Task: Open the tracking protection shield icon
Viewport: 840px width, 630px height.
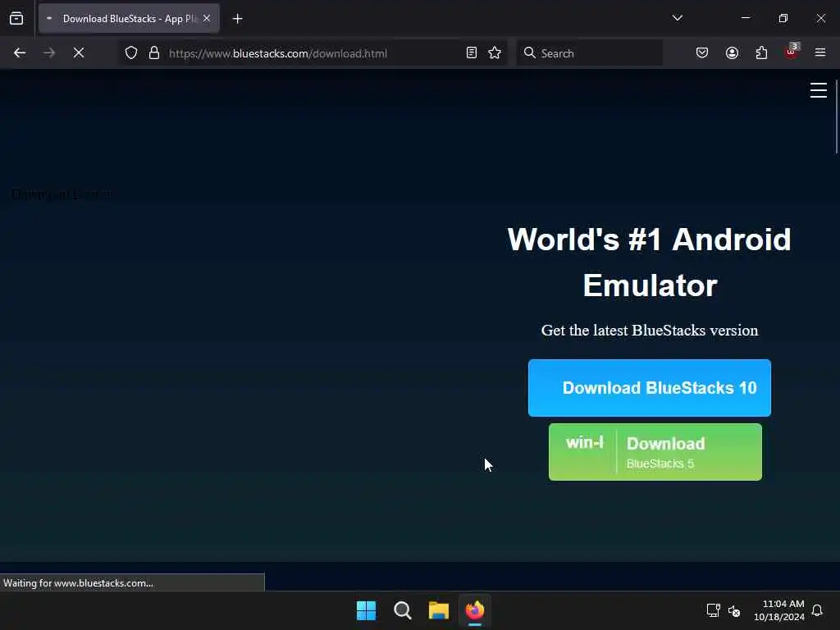Action: point(131,53)
